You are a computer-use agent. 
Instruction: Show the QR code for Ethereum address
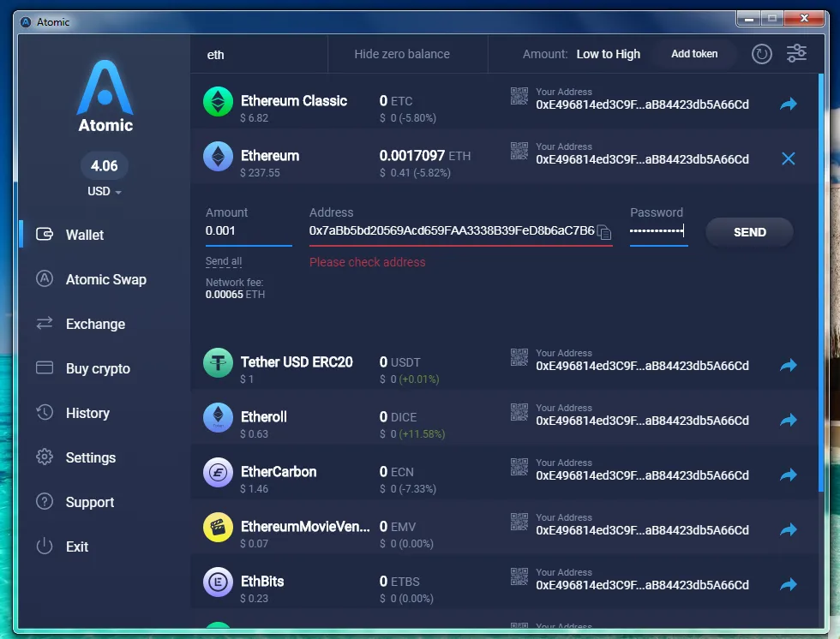click(x=519, y=151)
